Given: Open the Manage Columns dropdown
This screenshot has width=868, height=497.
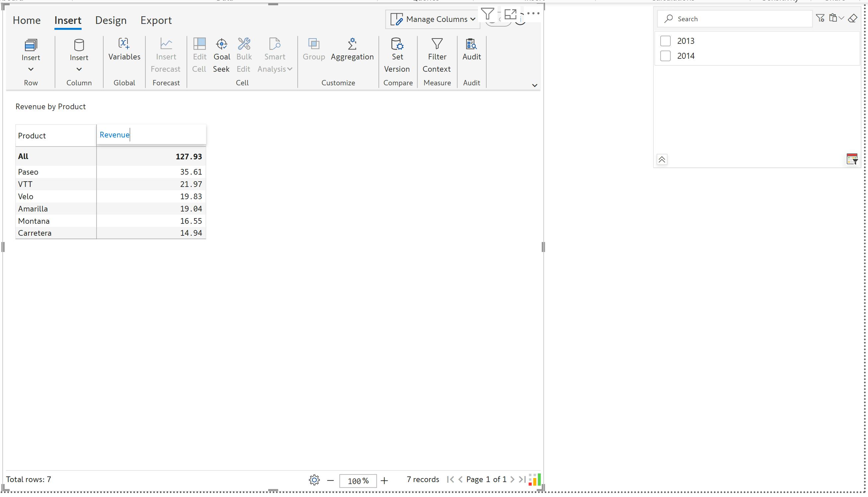Looking at the screenshot, I should [433, 19].
